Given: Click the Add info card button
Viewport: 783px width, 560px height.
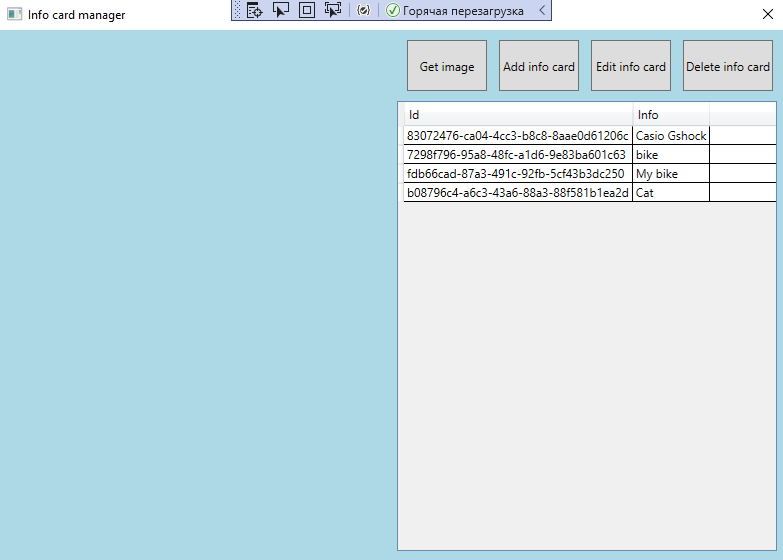Looking at the screenshot, I should coord(539,65).
